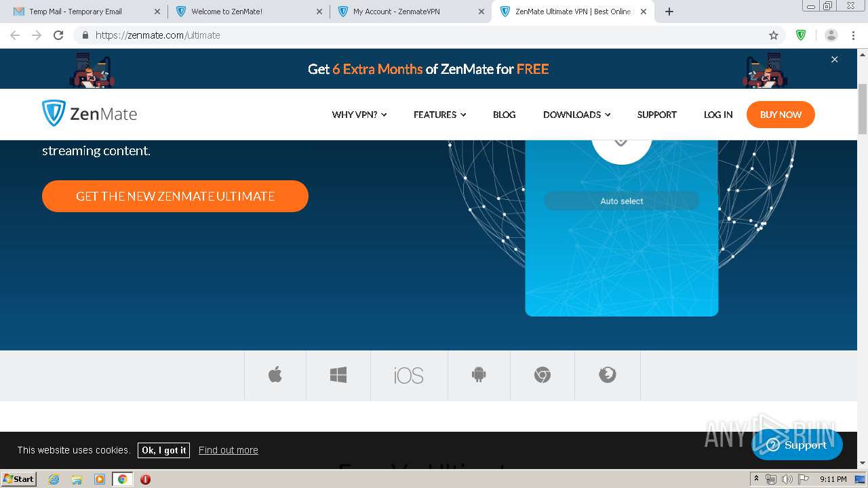Click the Auto select location bar
The height and width of the screenshot is (488, 868).
pyautogui.click(x=622, y=201)
